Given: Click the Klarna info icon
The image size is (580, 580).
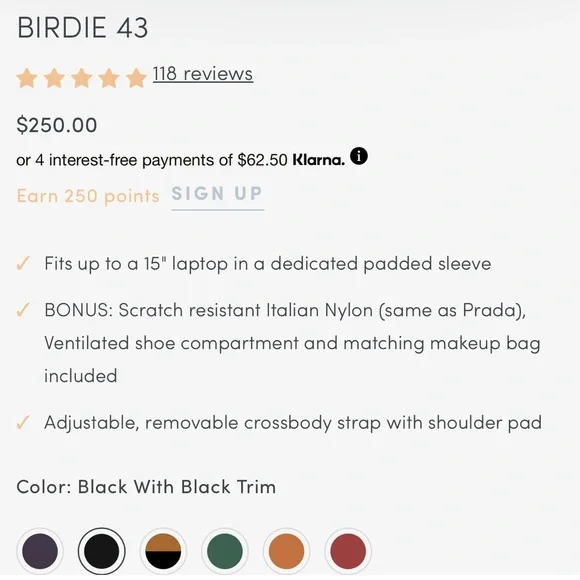Looking at the screenshot, I should point(359,156).
